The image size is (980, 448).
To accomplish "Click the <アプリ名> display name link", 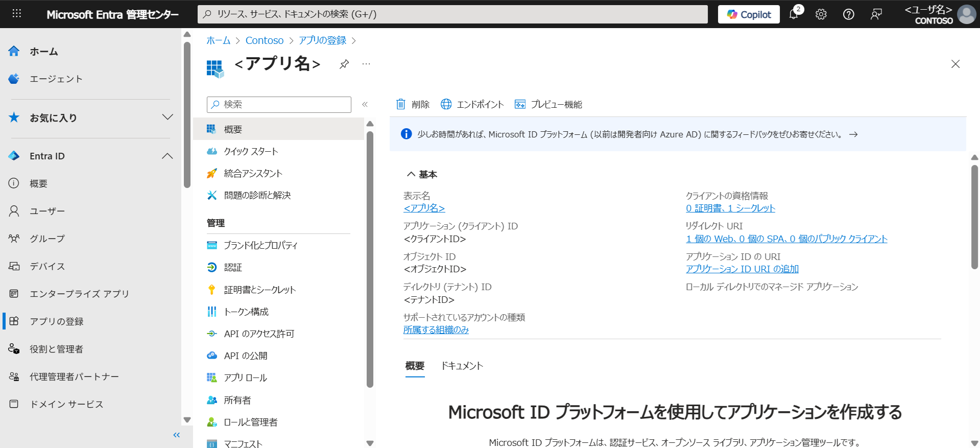I will 424,208.
